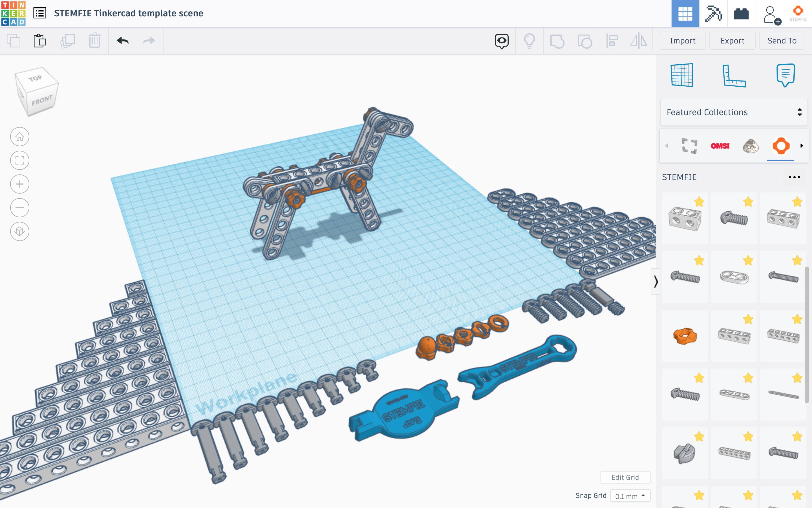Toggle favorite star on 2-hole block
812x508 pixels.
tap(699, 202)
